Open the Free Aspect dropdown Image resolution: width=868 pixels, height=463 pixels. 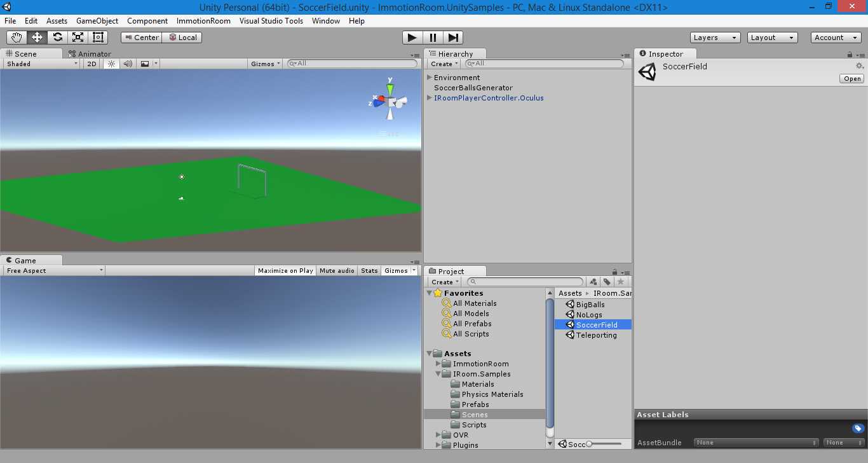pyautogui.click(x=55, y=270)
